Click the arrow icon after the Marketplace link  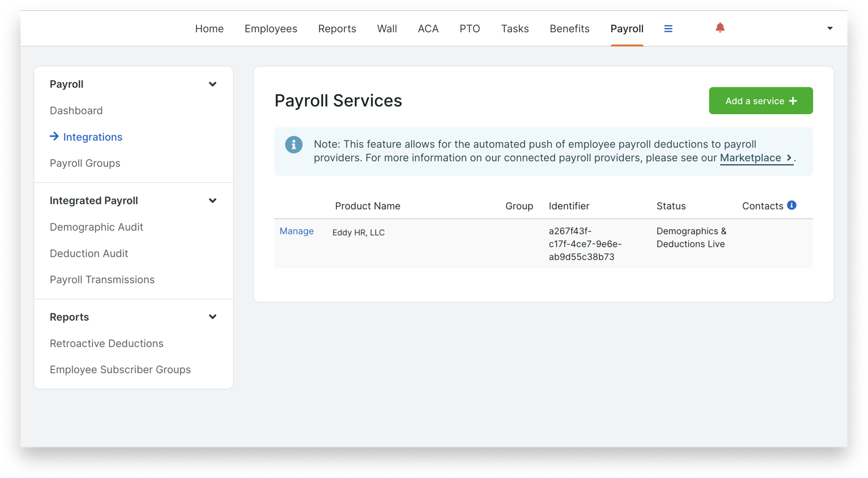pyautogui.click(x=789, y=158)
